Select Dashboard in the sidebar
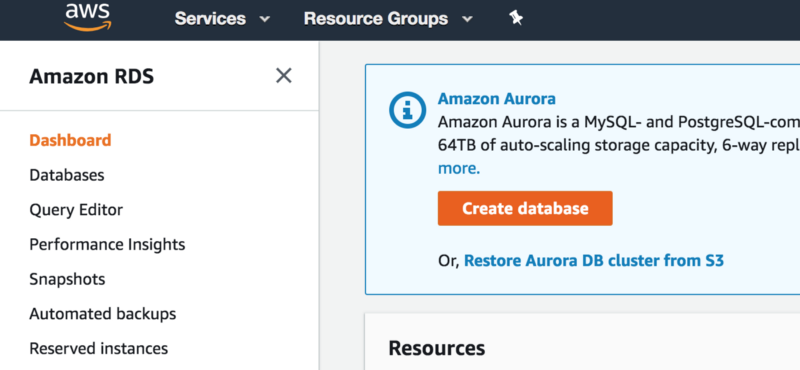800x370 pixels. tap(70, 140)
